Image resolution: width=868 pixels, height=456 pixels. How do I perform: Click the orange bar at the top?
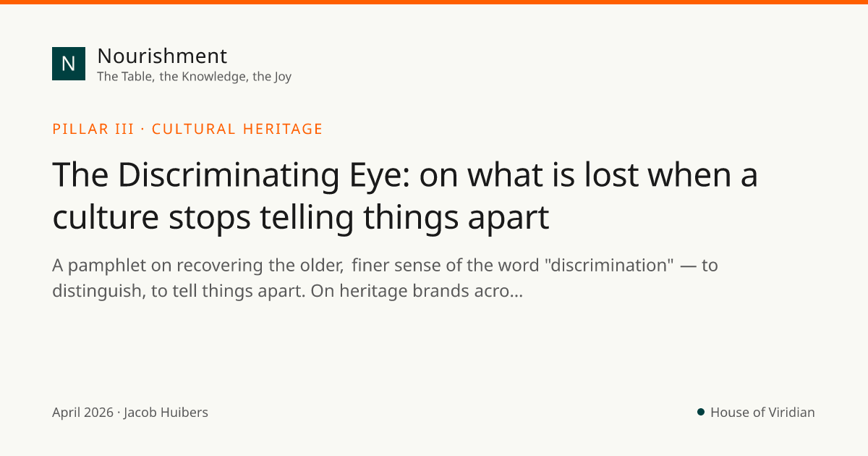click(434, 2)
